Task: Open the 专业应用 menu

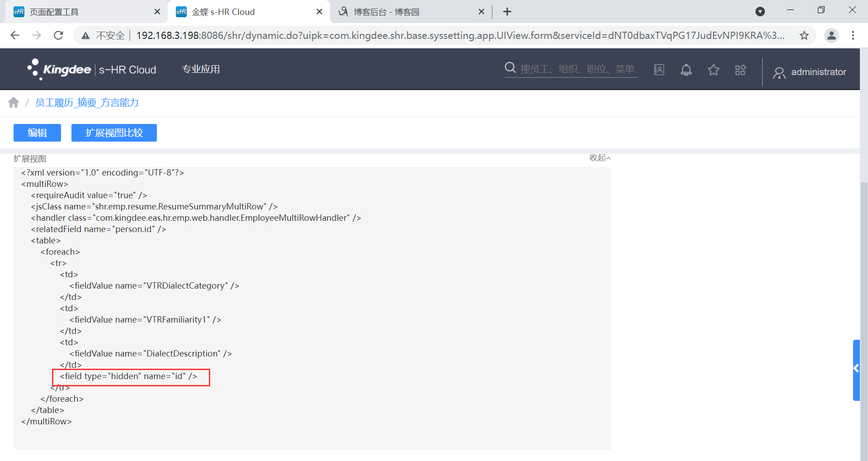Action: coord(201,69)
